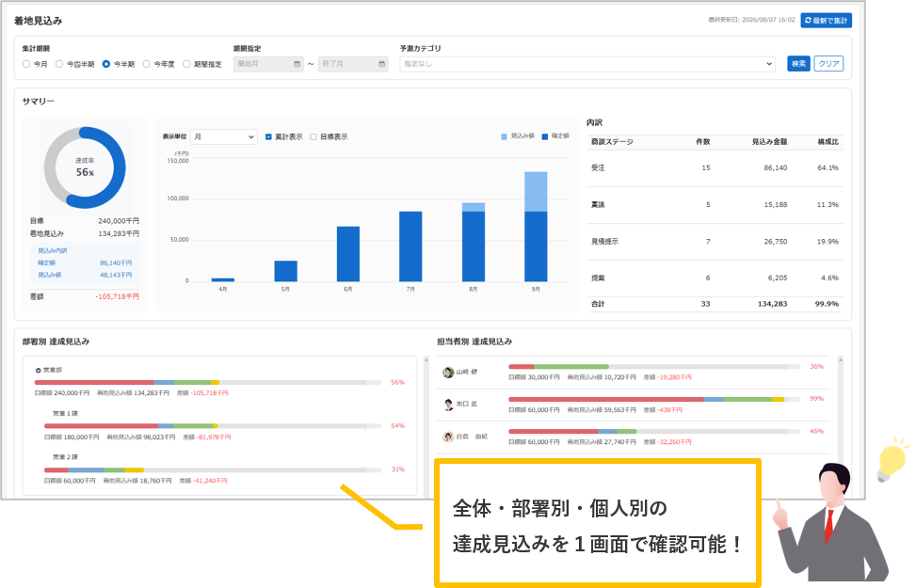Click the 9月 bar in chart
The image size is (916, 588).
(x=536, y=227)
